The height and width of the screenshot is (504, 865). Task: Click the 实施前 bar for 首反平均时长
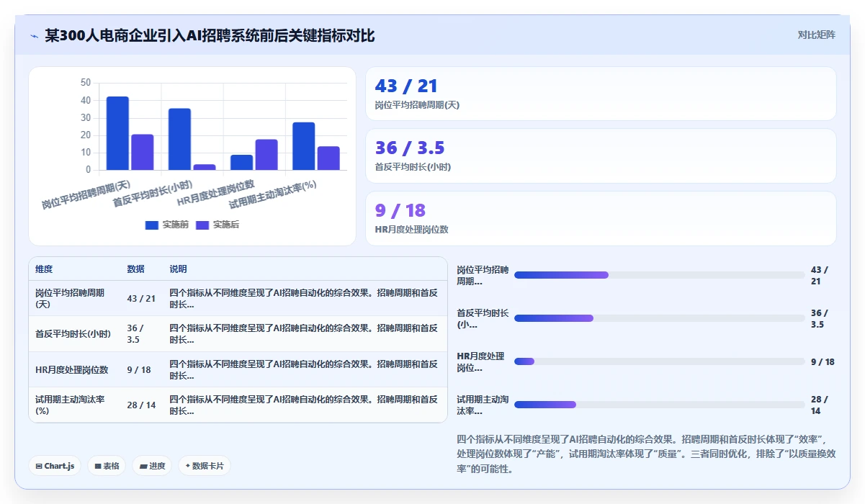(x=179, y=140)
